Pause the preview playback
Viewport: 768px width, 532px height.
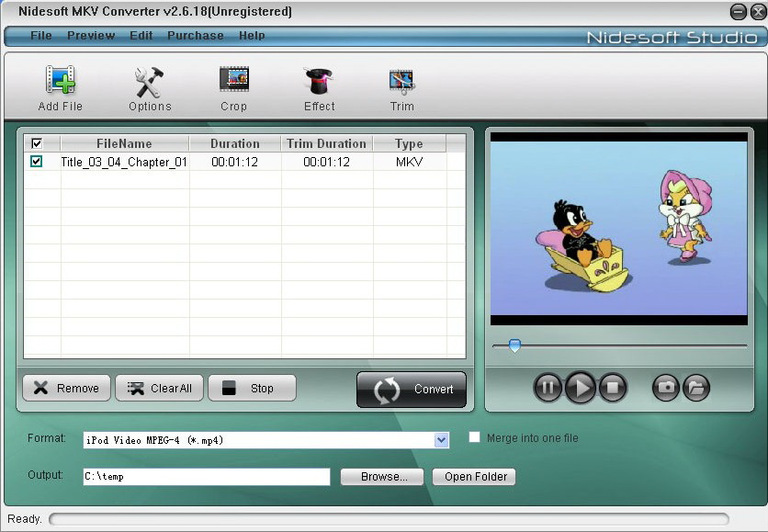(548, 388)
